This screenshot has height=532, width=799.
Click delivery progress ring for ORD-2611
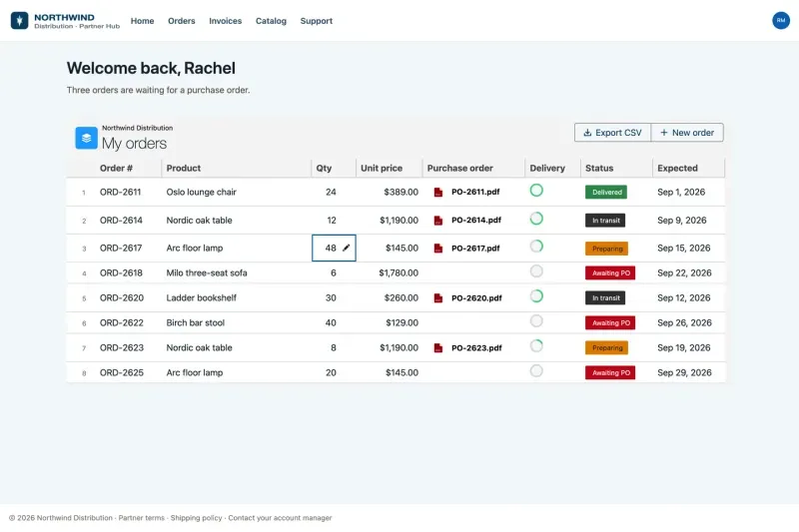pyautogui.click(x=536, y=191)
